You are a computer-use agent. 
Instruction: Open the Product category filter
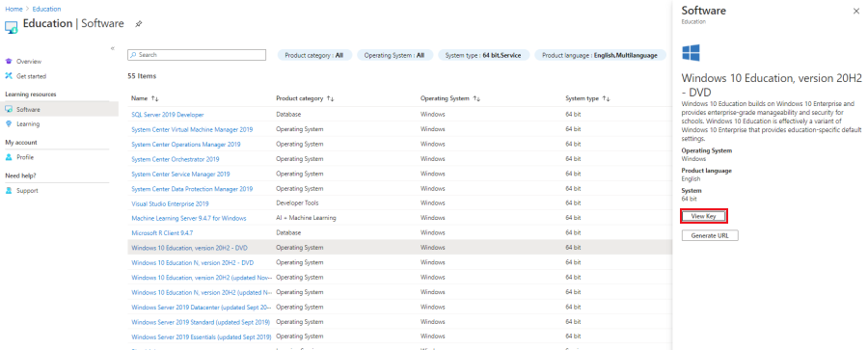(x=313, y=55)
